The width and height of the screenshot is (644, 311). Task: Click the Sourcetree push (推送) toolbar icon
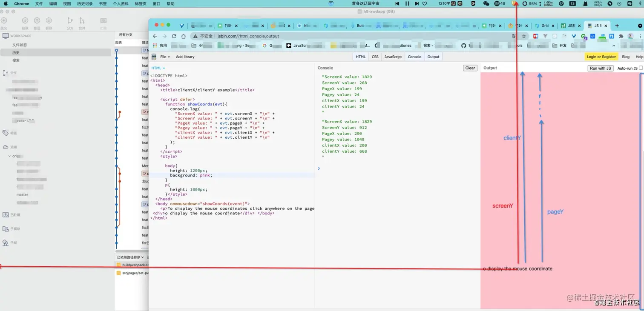37,23
